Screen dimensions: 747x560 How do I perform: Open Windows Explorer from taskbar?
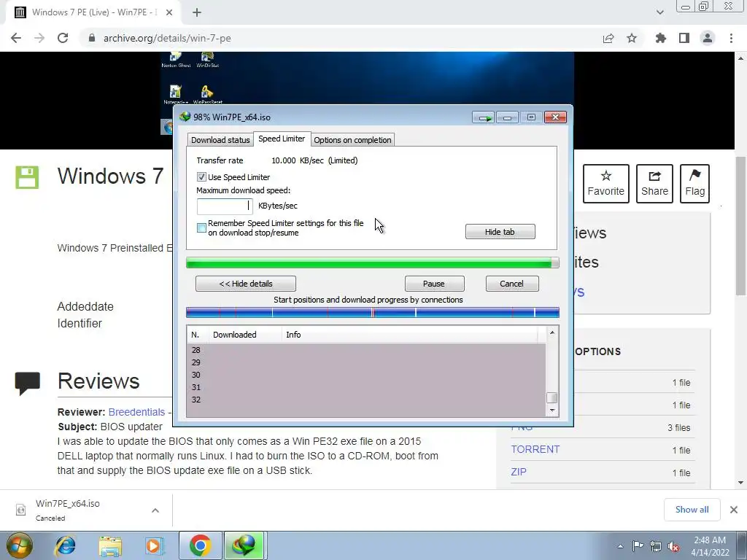(110, 545)
